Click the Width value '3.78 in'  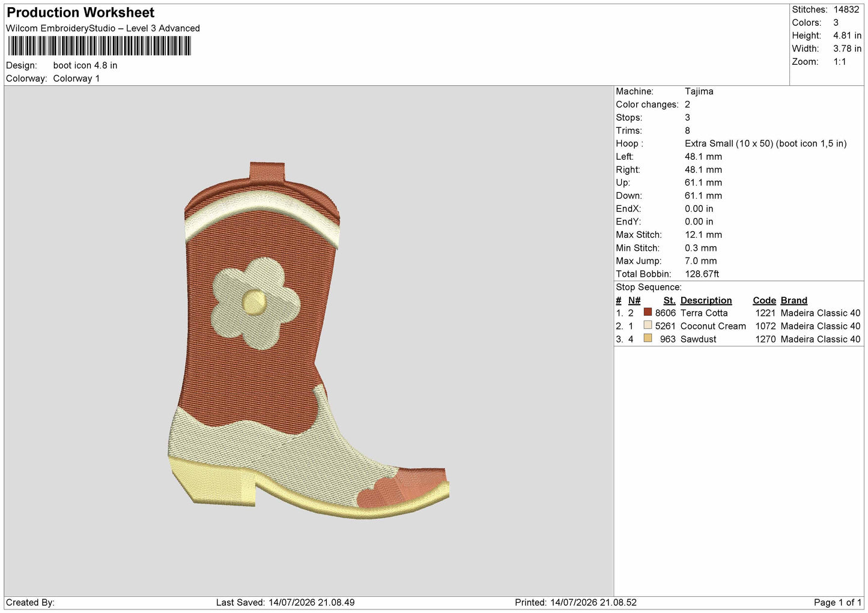(x=847, y=49)
